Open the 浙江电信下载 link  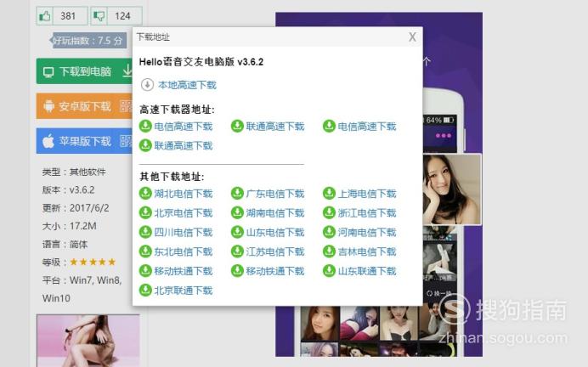(367, 213)
